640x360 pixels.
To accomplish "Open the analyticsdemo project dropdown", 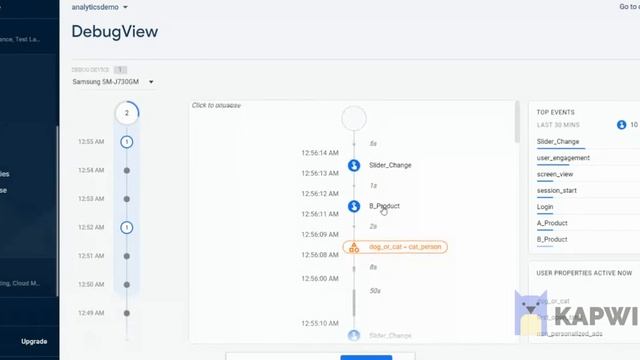I will 100,7.
